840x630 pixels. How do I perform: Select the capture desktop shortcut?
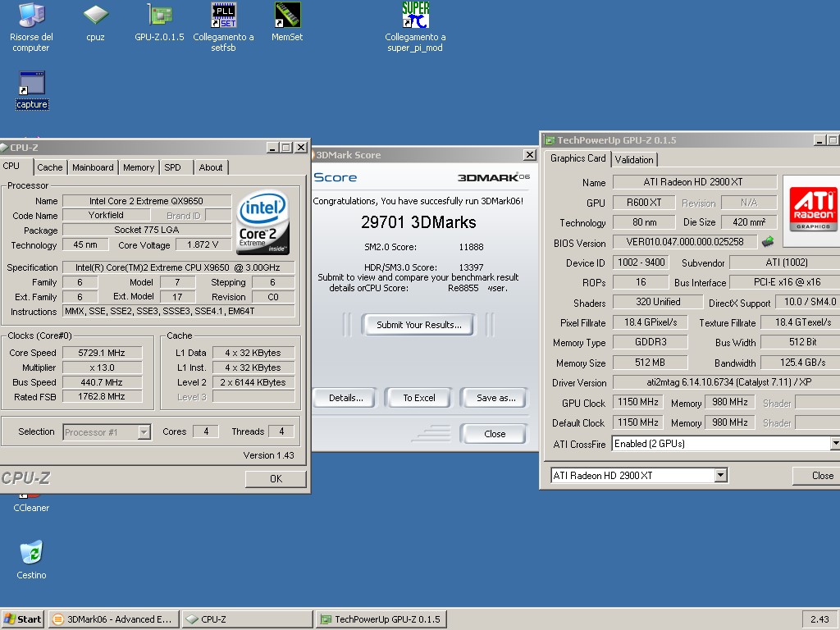tap(32, 90)
